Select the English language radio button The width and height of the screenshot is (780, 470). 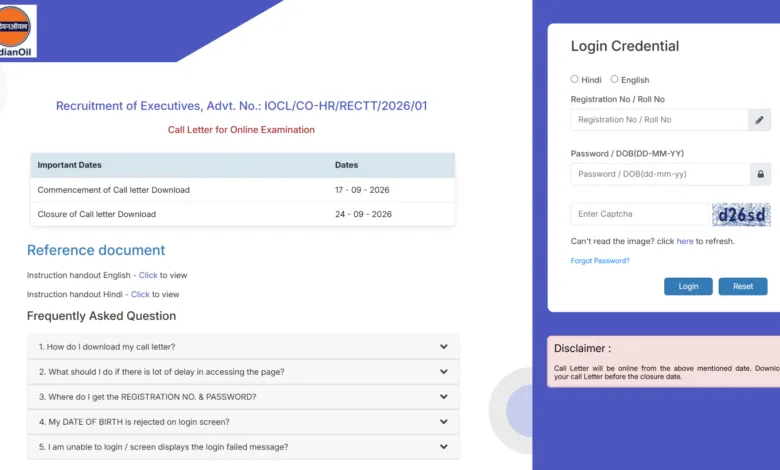pos(614,79)
